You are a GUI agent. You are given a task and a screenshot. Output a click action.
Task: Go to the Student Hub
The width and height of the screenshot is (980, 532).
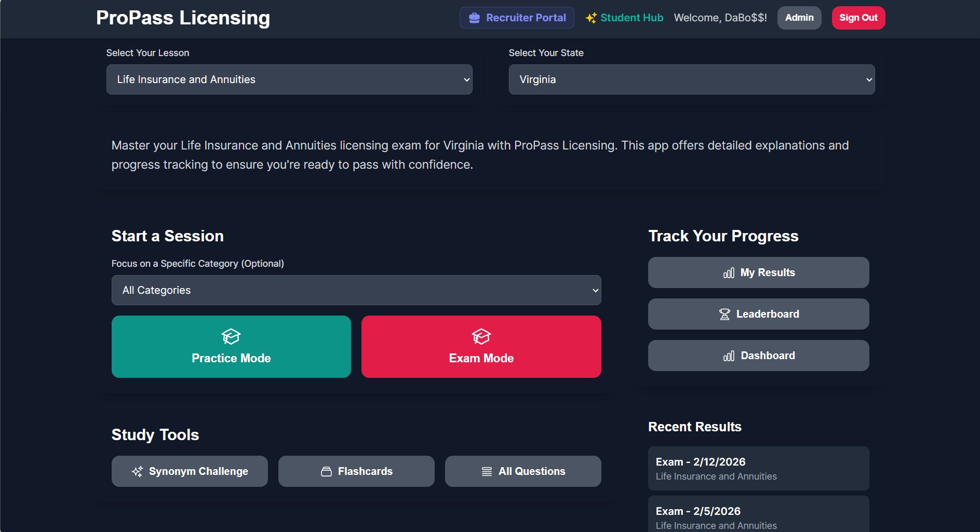point(624,18)
